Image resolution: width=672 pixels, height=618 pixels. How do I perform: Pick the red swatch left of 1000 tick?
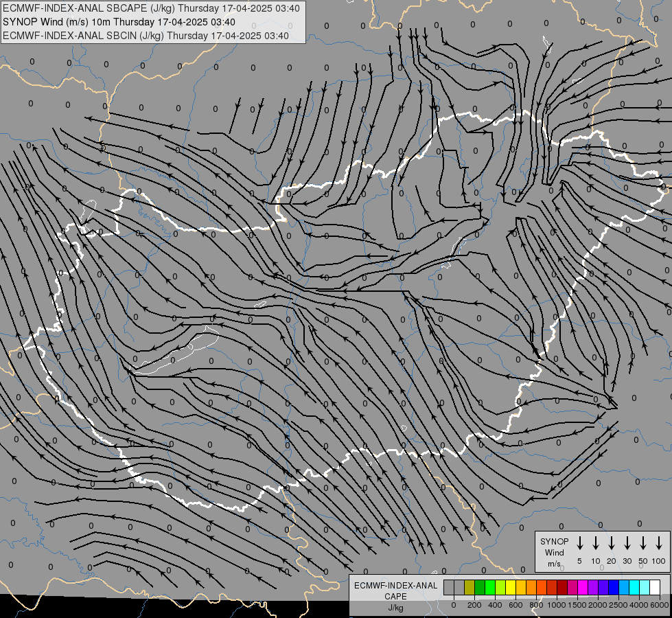point(552,587)
